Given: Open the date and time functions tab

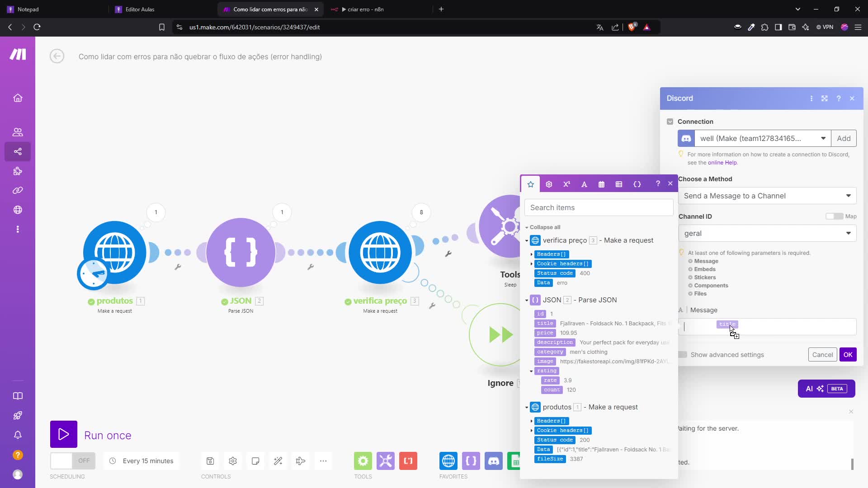Looking at the screenshot, I should tap(601, 184).
